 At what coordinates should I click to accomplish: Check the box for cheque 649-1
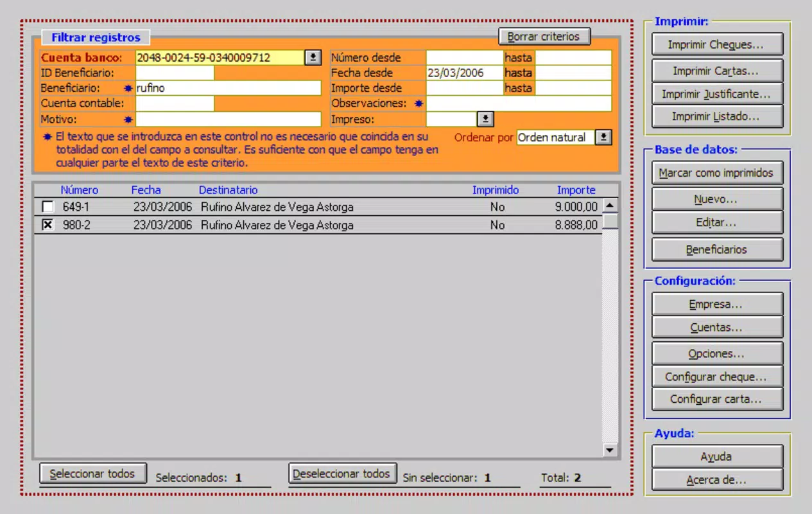(48, 207)
